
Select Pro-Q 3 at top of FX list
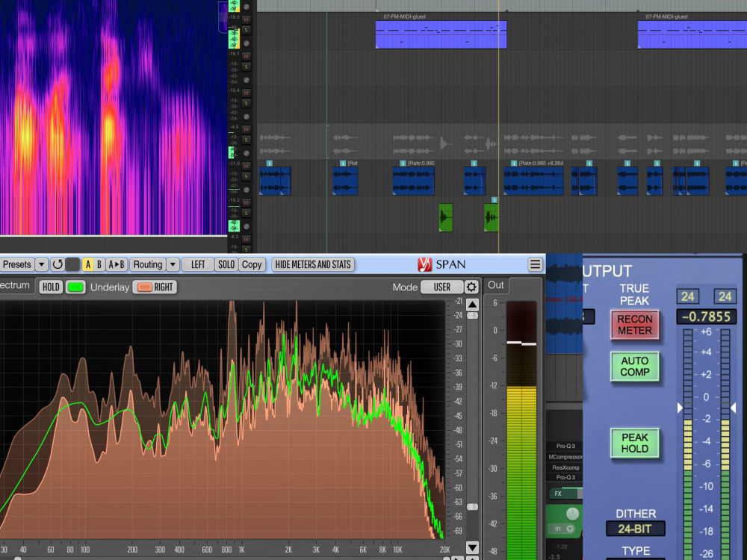565,447
